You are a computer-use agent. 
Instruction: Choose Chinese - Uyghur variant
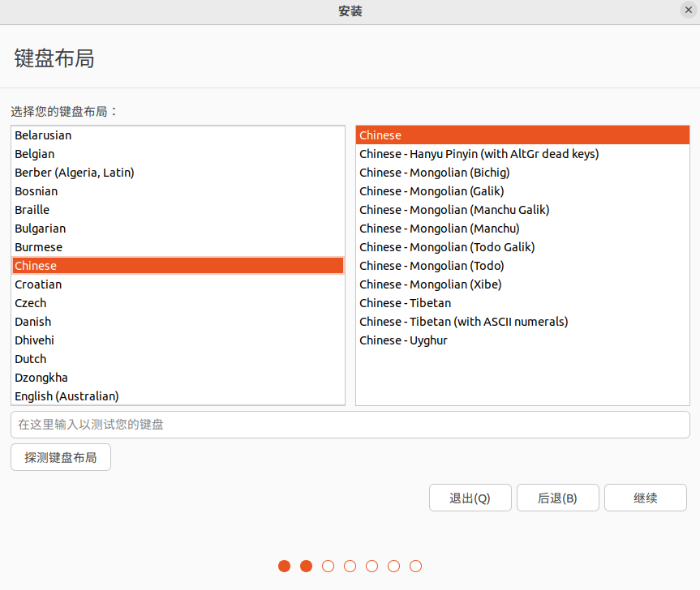click(x=522, y=340)
